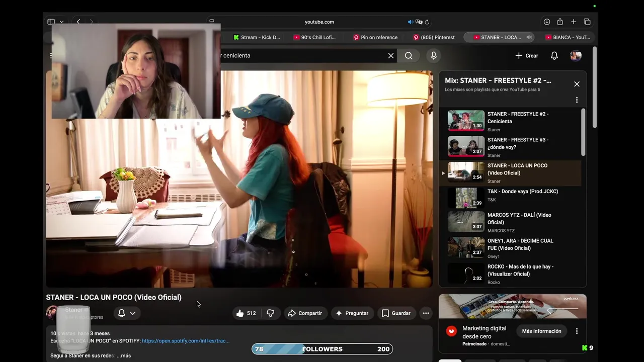Open the Spotify link in description

pos(186,341)
